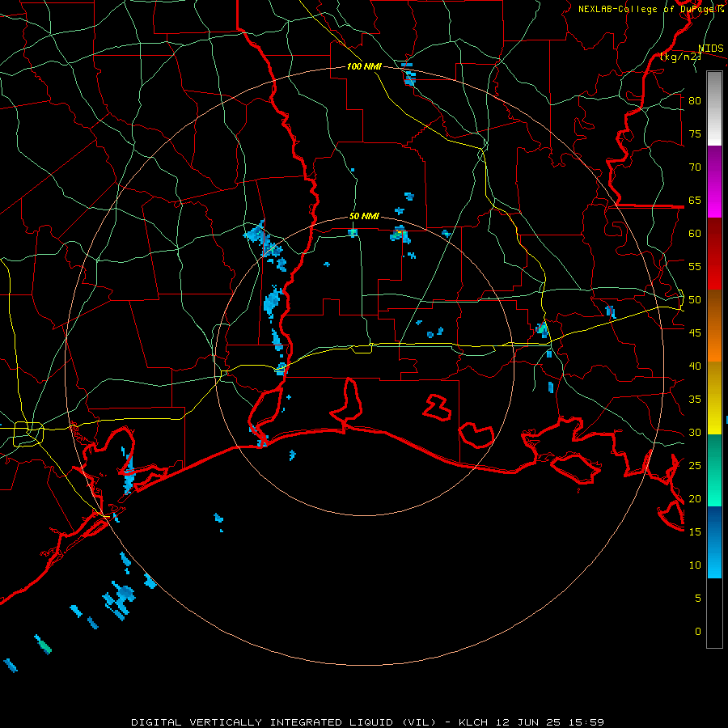Pick the yellow segment of the color bar
The width and height of the screenshot is (728, 728).
(x=714, y=398)
